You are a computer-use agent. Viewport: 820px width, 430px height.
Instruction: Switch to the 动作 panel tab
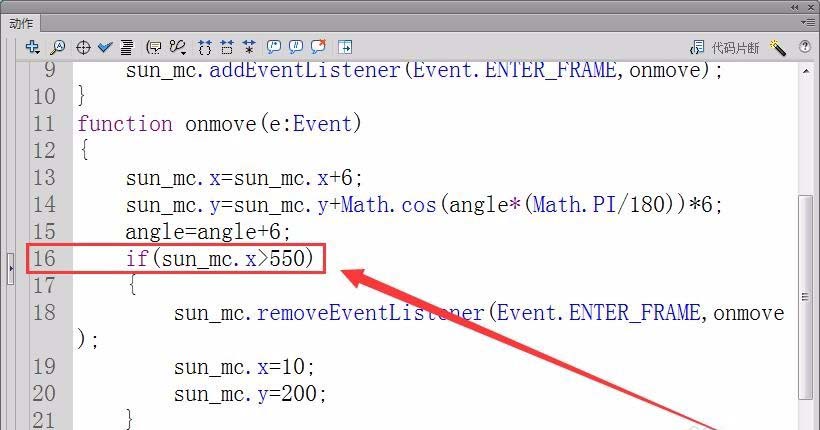[21, 24]
